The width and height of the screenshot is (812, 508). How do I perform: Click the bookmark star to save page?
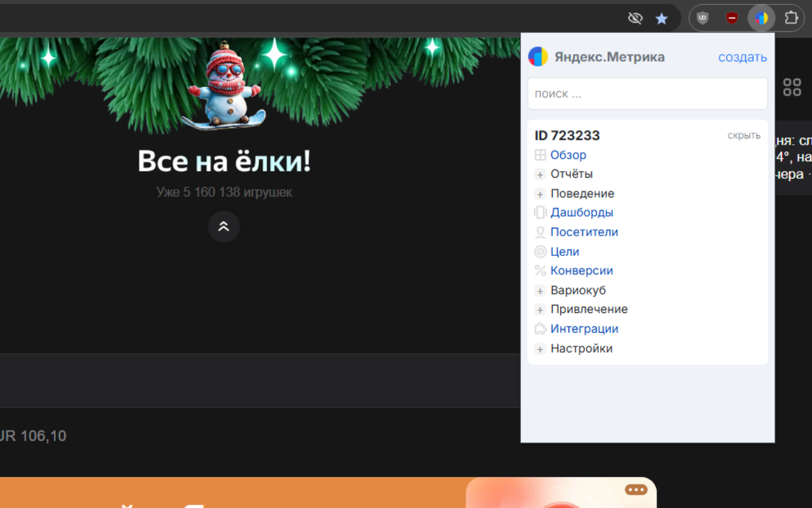(x=662, y=18)
